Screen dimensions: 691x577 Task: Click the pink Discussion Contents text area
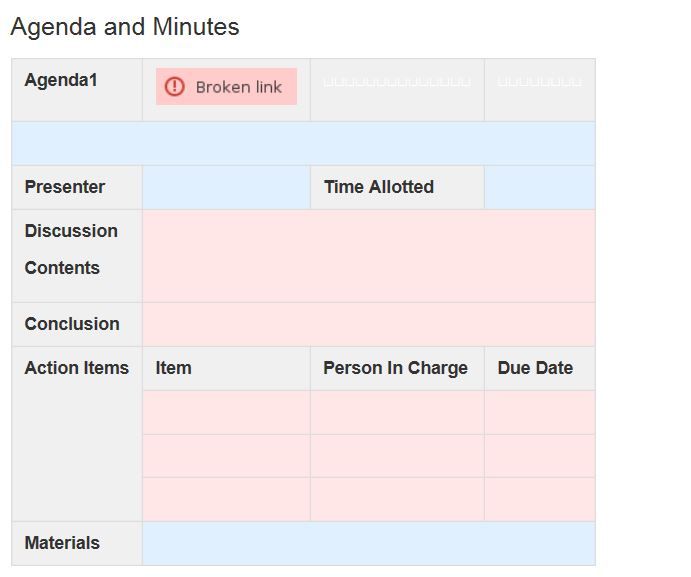coord(368,255)
